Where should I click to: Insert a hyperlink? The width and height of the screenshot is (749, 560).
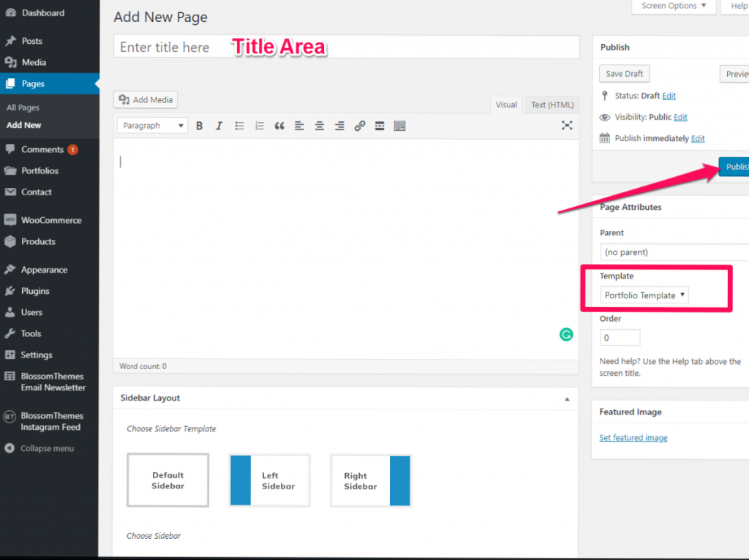point(359,125)
